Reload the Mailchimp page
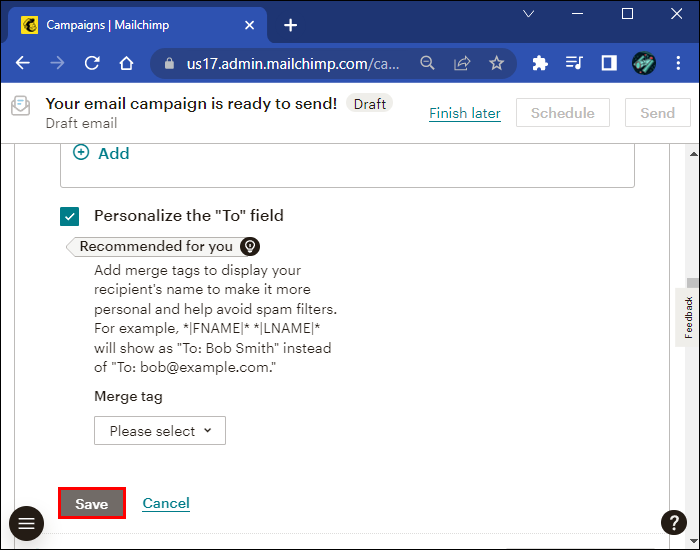700x550 pixels. pos(92,63)
